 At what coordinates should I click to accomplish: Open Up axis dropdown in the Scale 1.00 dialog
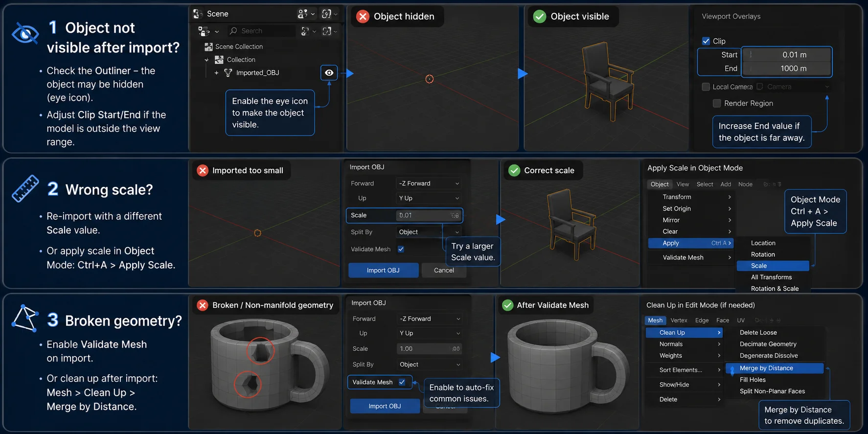tap(430, 333)
